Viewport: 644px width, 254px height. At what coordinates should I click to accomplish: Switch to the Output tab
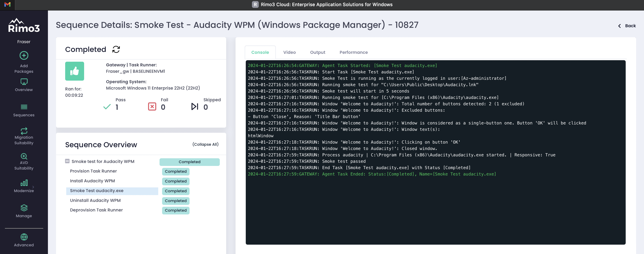pos(318,53)
